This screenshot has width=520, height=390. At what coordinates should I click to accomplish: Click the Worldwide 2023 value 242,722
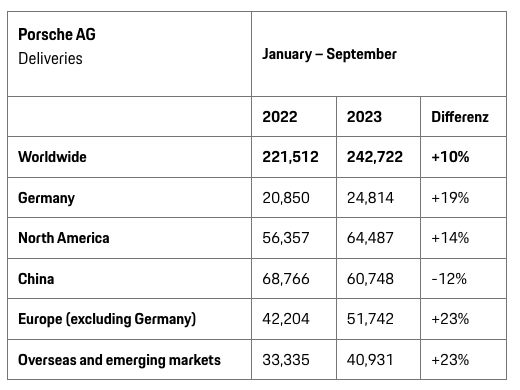375,157
